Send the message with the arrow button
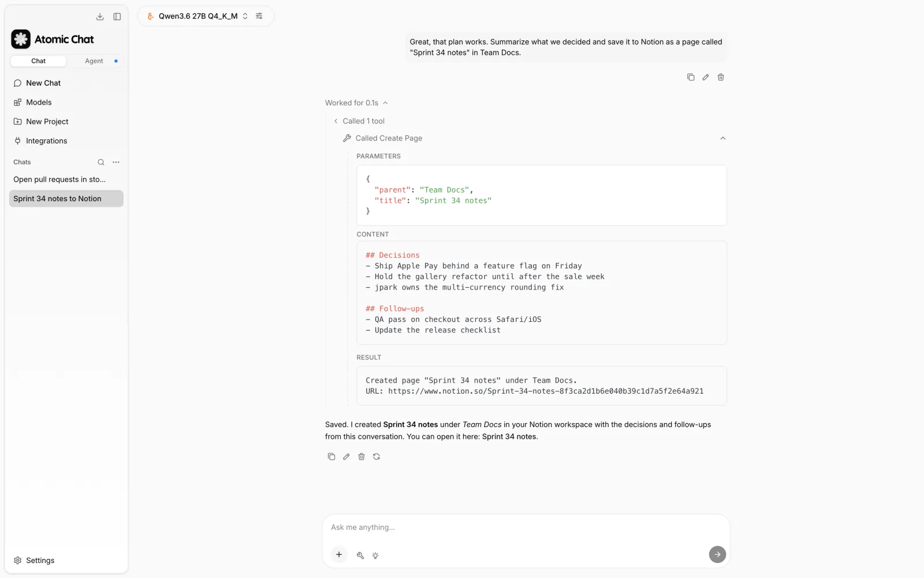Screen dimensions: 924x578 (717, 554)
